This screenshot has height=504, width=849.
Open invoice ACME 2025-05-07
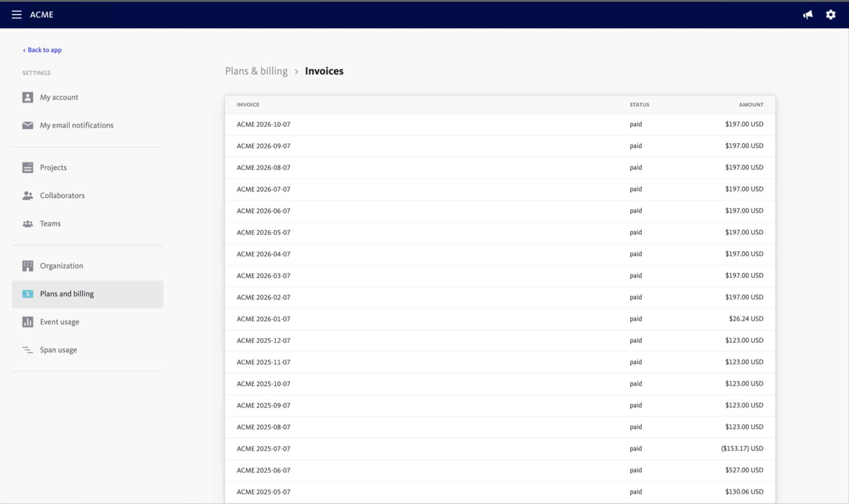pyautogui.click(x=264, y=492)
